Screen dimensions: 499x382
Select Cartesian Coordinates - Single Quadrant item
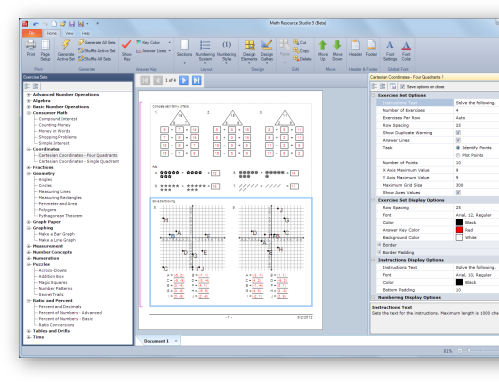click(79, 161)
